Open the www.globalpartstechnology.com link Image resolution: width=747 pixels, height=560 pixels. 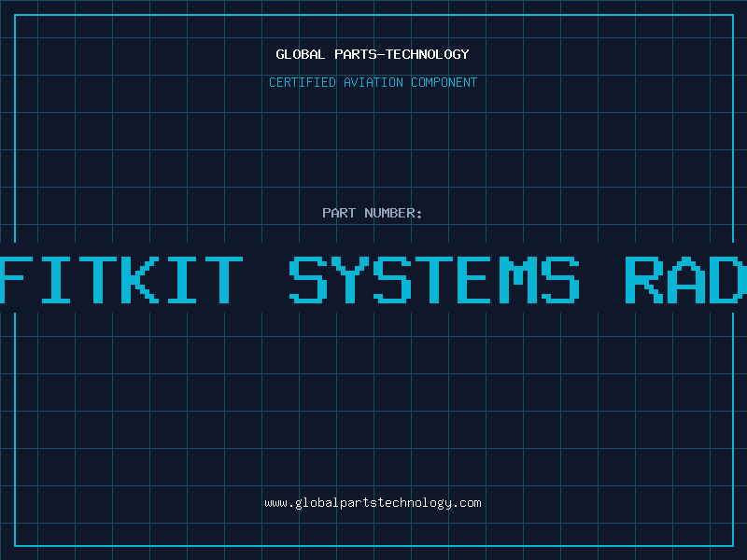[x=373, y=502]
